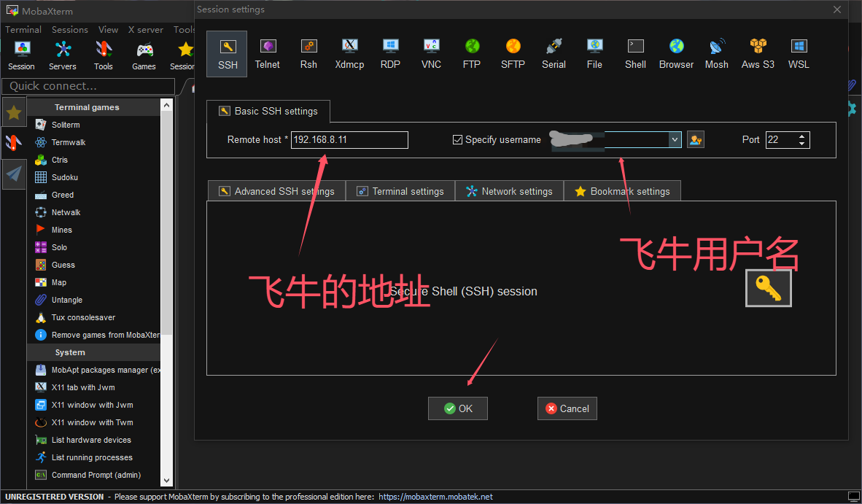This screenshot has width=862, height=504.
Task: Pick the File session type
Action: pyautogui.click(x=594, y=54)
